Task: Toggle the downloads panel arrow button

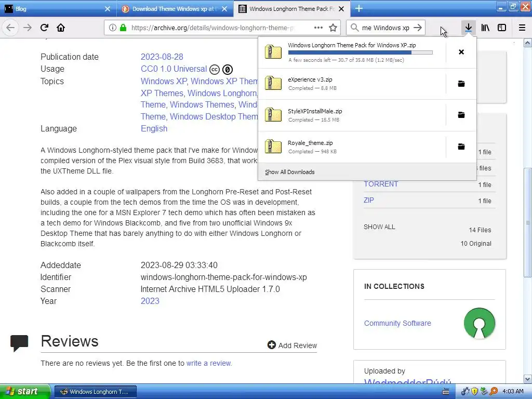Action: point(468,28)
